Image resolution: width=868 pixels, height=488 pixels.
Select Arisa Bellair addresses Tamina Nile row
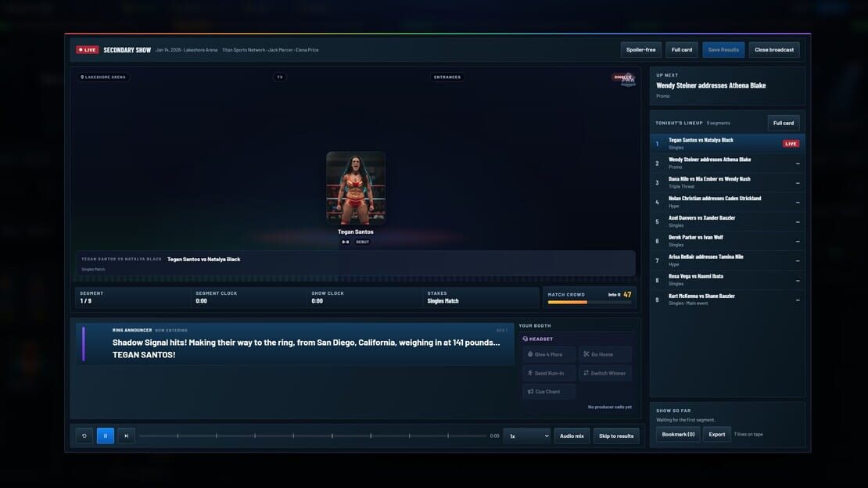pos(727,260)
